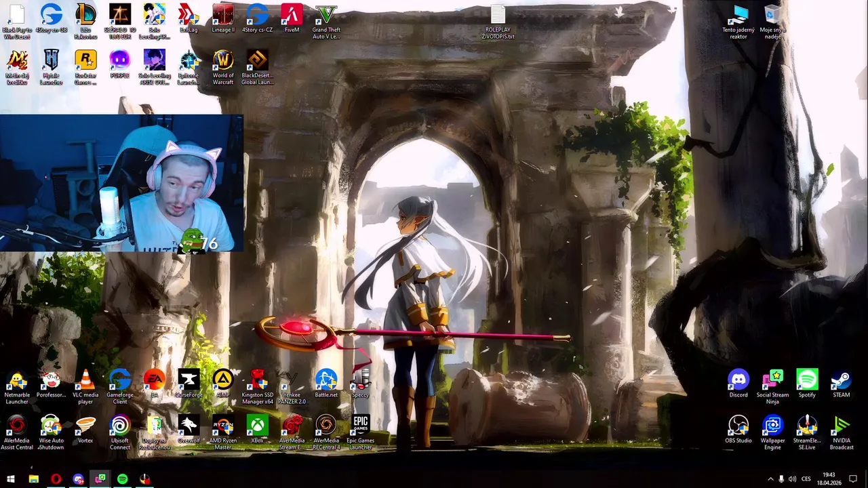868x488 pixels.
Task: Open File Explorer from the taskbar
Action: pyautogui.click(x=33, y=479)
